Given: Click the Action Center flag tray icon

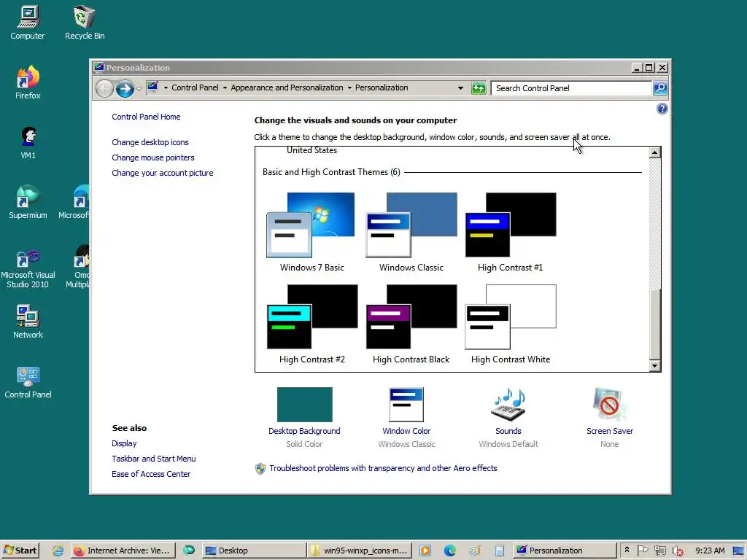Looking at the screenshot, I should (x=642, y=551).
